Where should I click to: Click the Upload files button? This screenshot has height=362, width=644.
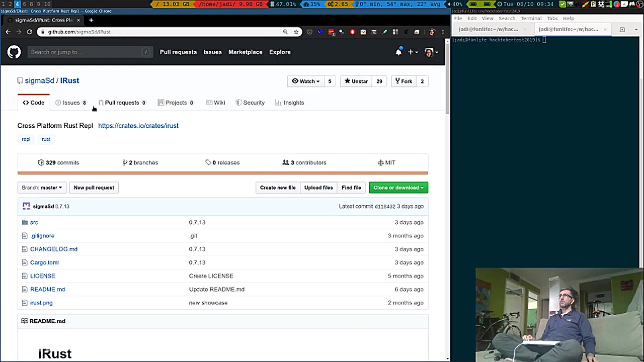coord(318,188)
